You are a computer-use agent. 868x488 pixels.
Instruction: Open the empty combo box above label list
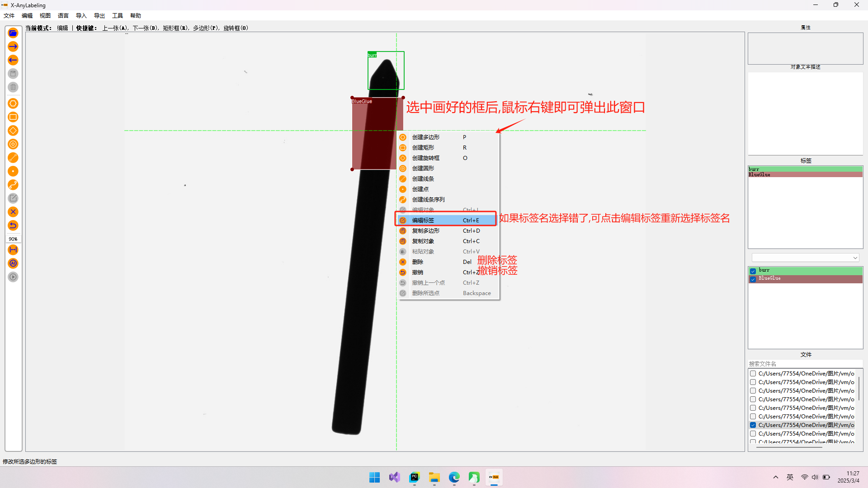pos(805,258)
